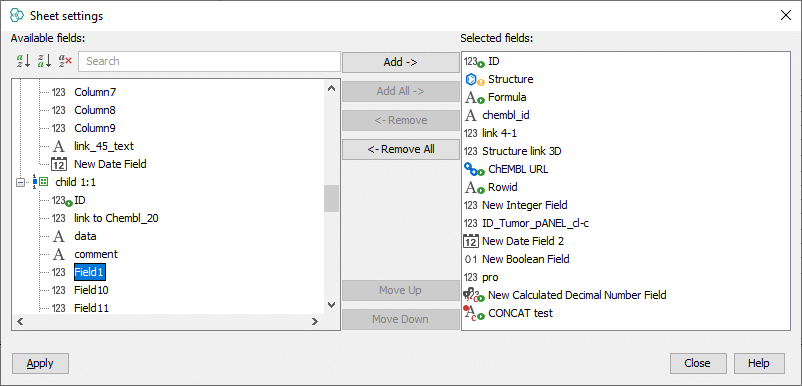802x386 pixels.
Task: Select child 1:1 table node
Action: click(x=76, y=182)
